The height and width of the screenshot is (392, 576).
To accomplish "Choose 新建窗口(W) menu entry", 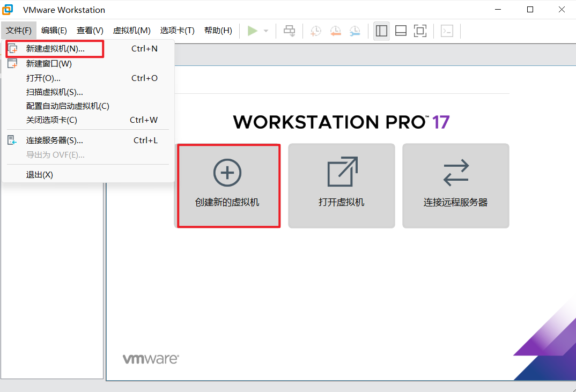I will click(49, 64).
